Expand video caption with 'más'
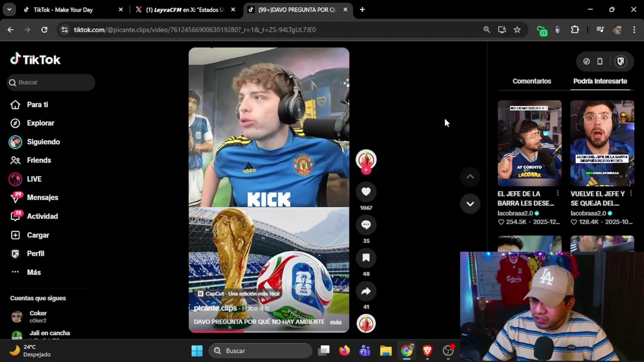Image resolution: width=644 pixels, height=362 pixels. (x=336, y=322)
